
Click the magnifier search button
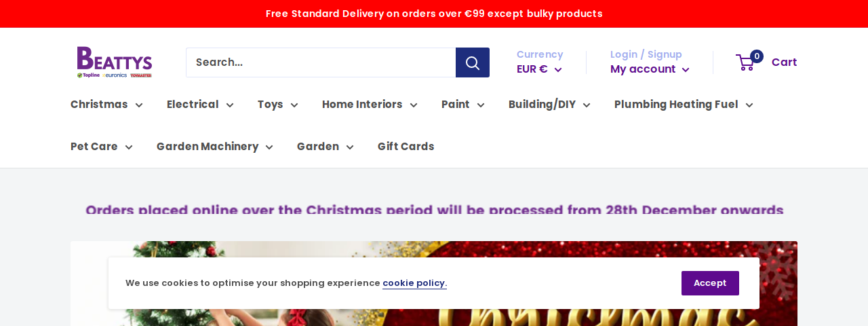point(473,62)
